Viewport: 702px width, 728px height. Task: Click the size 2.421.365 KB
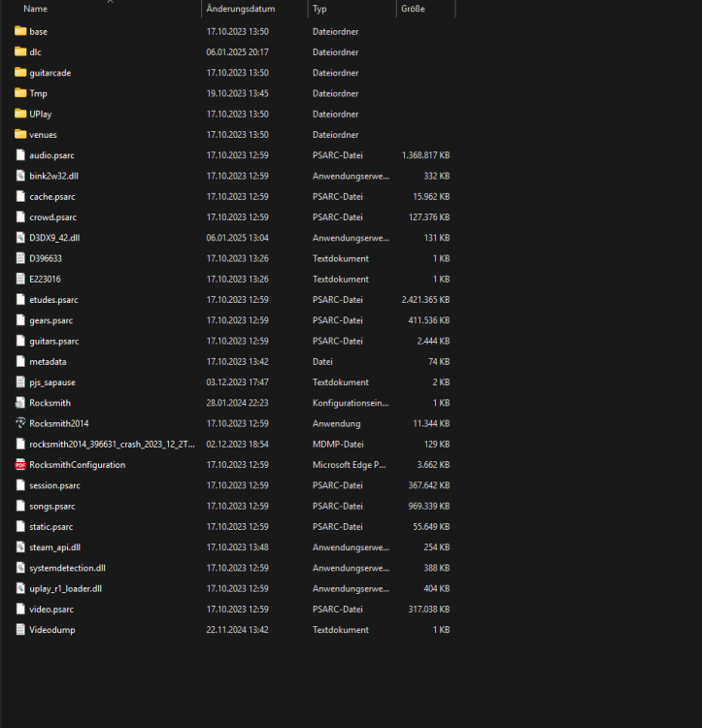pos(425,300)
